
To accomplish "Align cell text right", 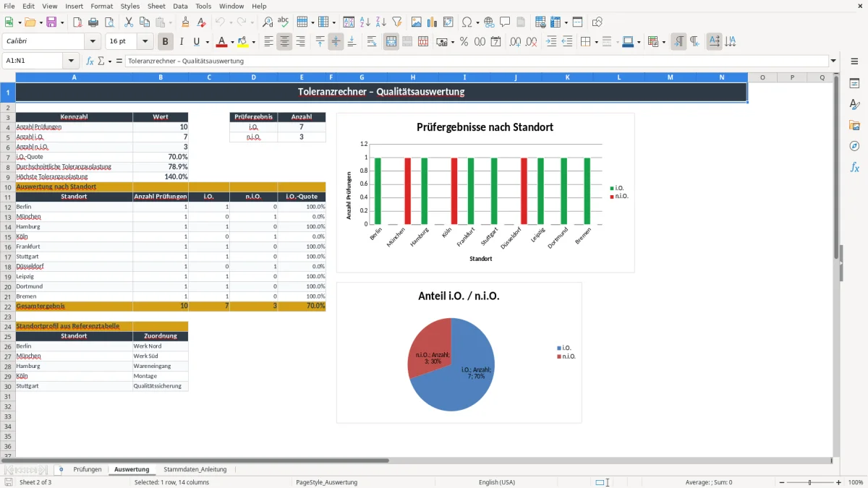I will tap(300, 42).
